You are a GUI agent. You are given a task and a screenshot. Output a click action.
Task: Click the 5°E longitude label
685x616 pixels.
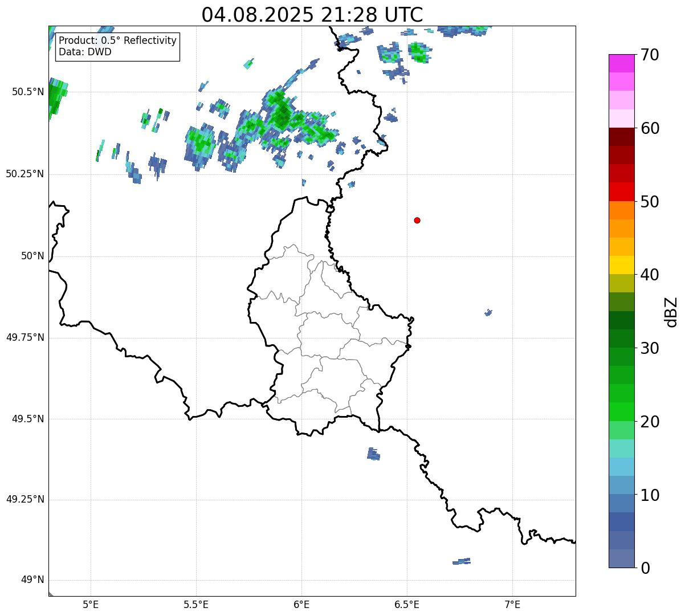[x=91, y=604]
